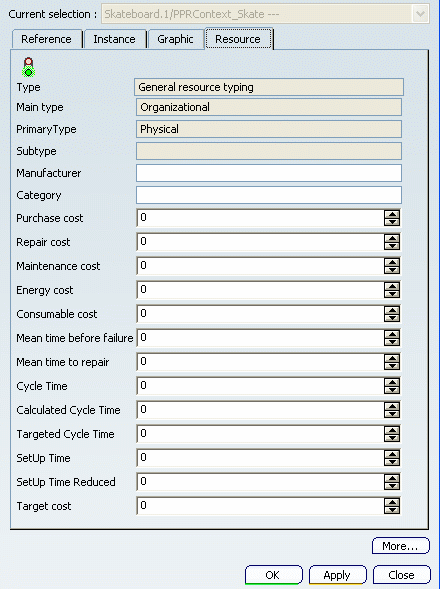Increase Purchase cost with up arrow
Image resolution: width=440 pixels, height=589 pixels.
[392, 214]
